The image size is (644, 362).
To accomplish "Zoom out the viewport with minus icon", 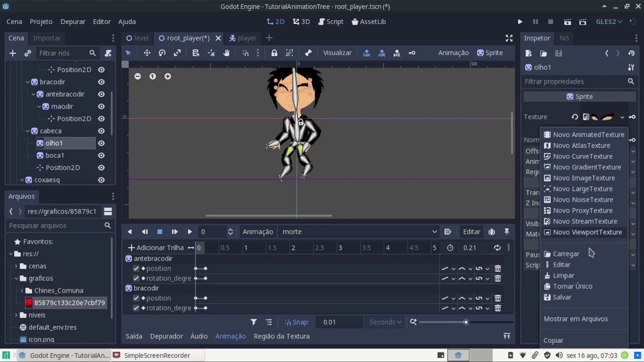I will [x=137, y=76].
